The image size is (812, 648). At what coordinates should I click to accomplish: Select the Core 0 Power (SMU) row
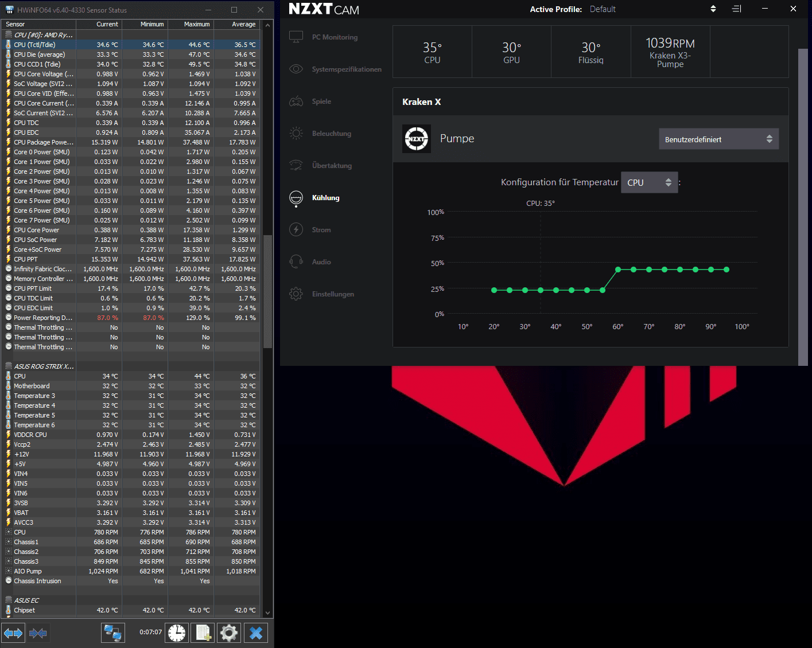(x=131, y=152)
